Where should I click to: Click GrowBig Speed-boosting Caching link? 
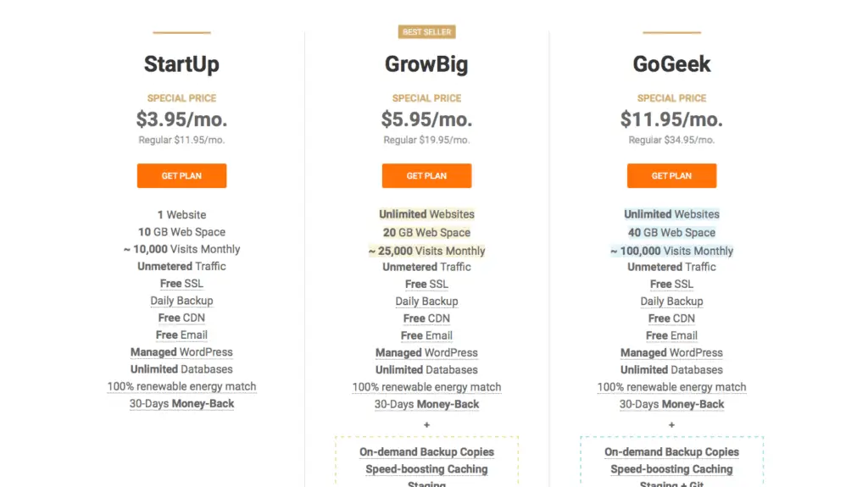(426, 468)
